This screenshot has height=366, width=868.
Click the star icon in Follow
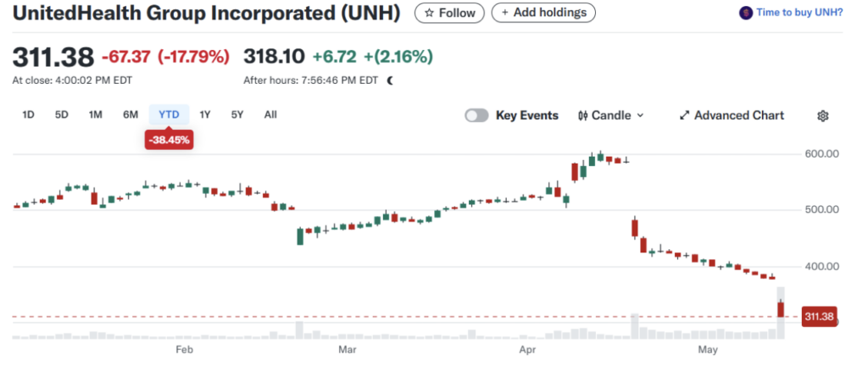(429, 14)
